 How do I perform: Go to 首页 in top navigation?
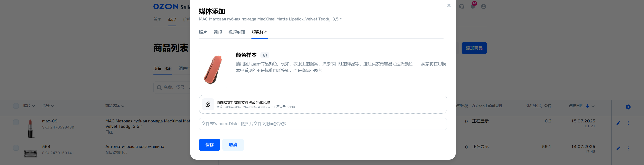[x=158, y=19]
